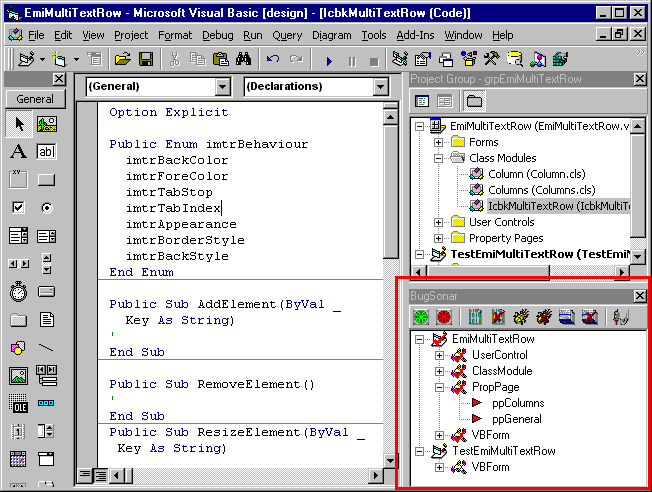Select the TextBox control tool

[47, 151]
